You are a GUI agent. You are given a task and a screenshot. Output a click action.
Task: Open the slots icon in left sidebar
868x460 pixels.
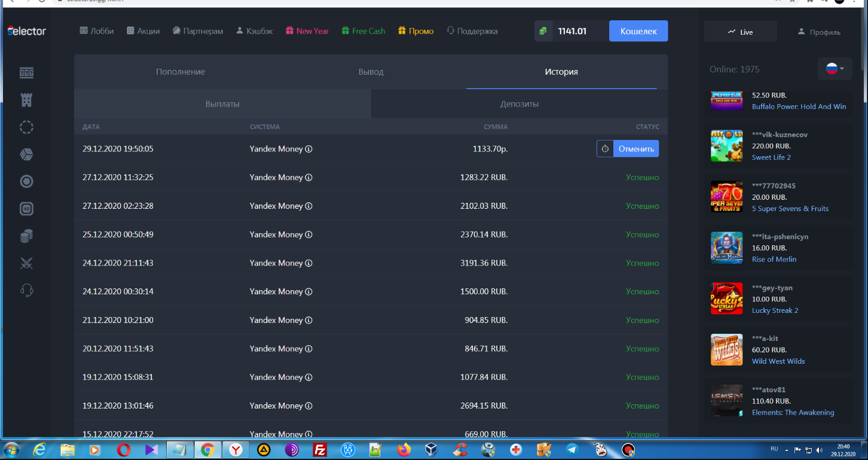(26, 73)
